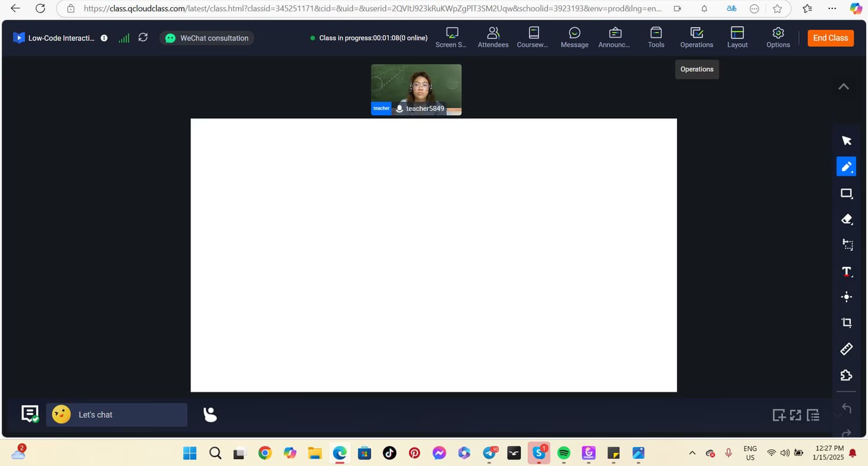Open the puzzle-piece plugins tool
Image resolution: width=868 pixels, height=466 pixels.
[x=847, y=375]
